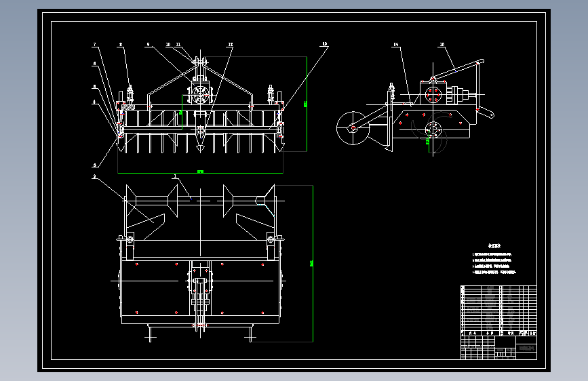Click the hatched section on front view frame
The image size is (588, 381).
pos(128,108)
